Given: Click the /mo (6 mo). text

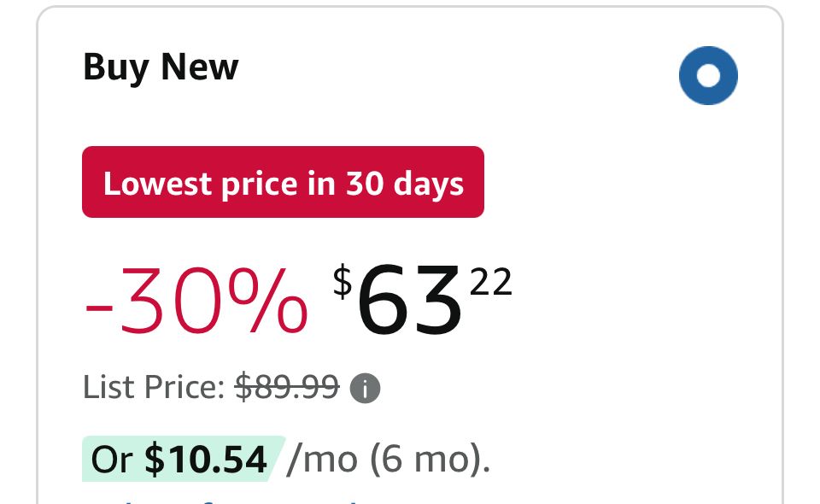Looking at the screenshot, I should tap(389, 459).
